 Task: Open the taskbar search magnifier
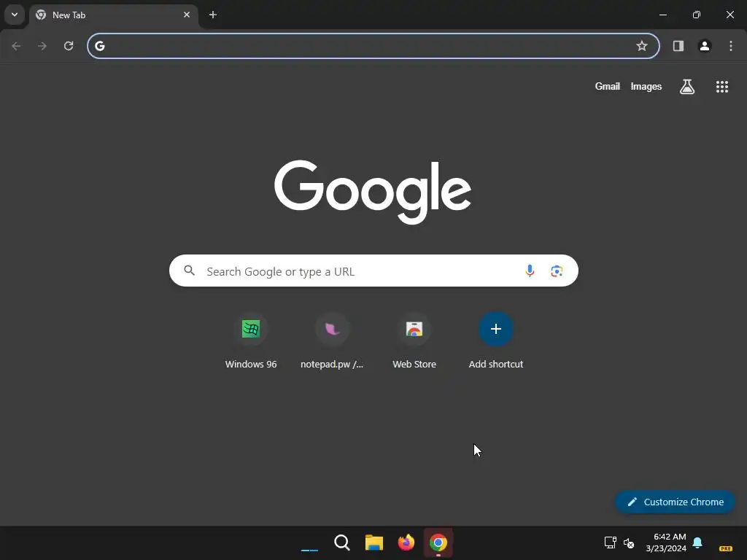click(342, 542)
